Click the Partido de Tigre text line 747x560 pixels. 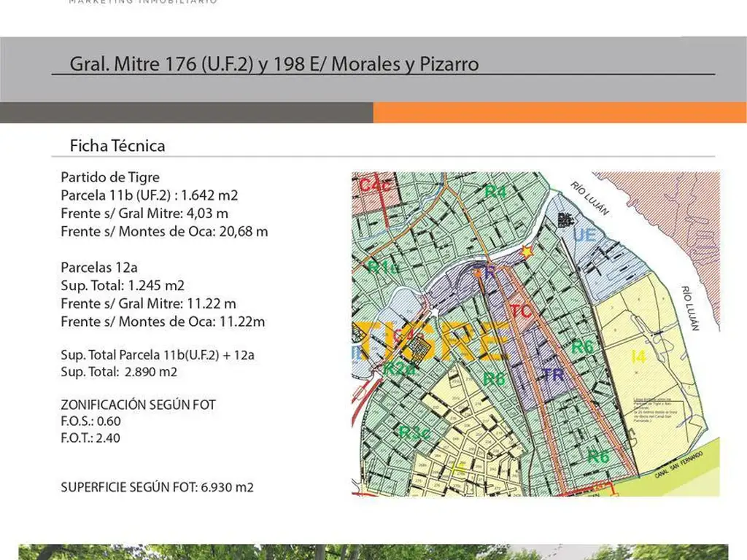(110, 177)
